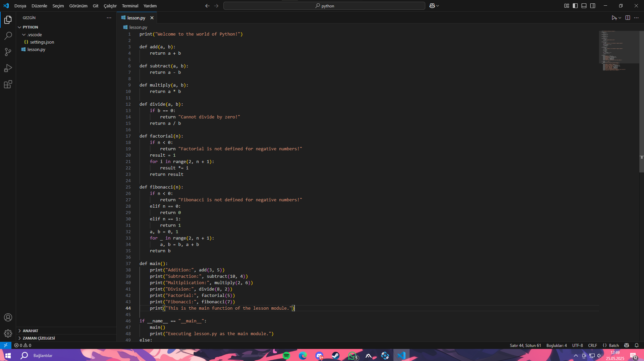Viewport: 644px width, 361px height.
Task: Click the Run Python File play button
Action: coord(614,18)
